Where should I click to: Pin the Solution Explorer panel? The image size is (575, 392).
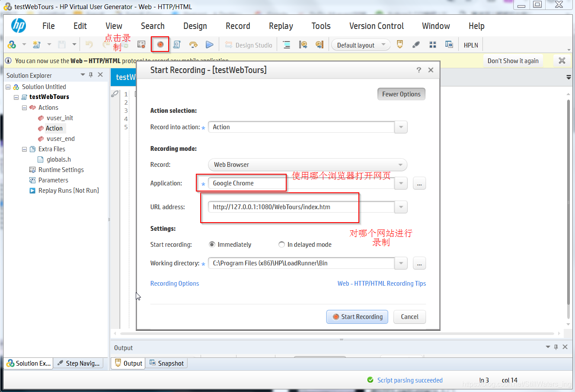coord(91,75)
